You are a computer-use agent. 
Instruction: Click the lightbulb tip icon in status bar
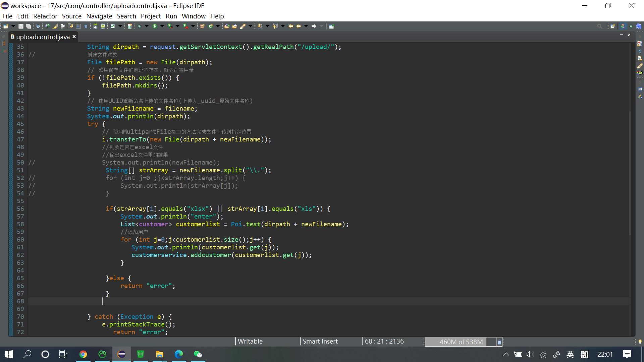640,342
